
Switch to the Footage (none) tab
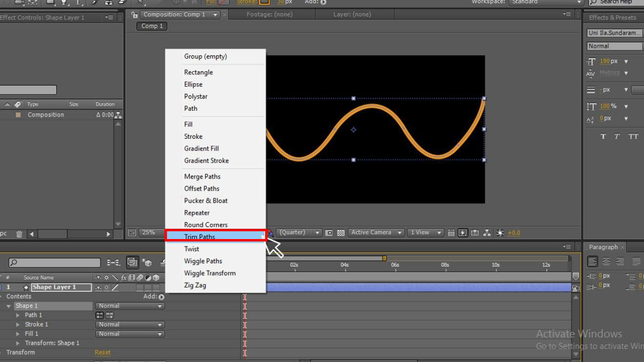(270, 15)
